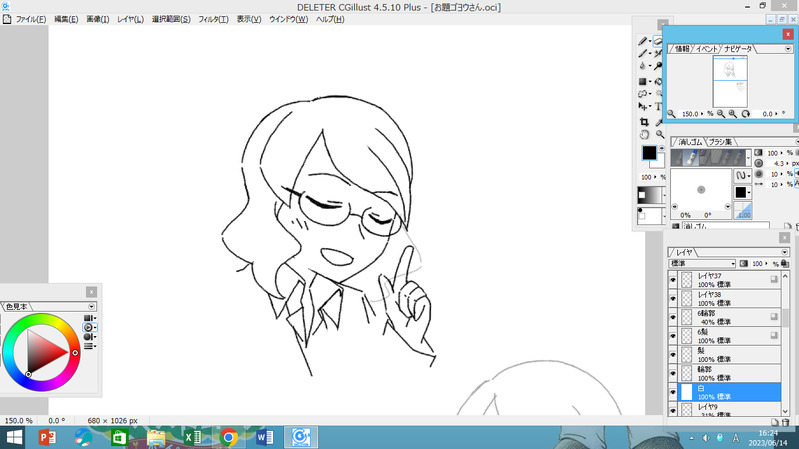Switch to the ブラシ集 tab

[720, 142]
